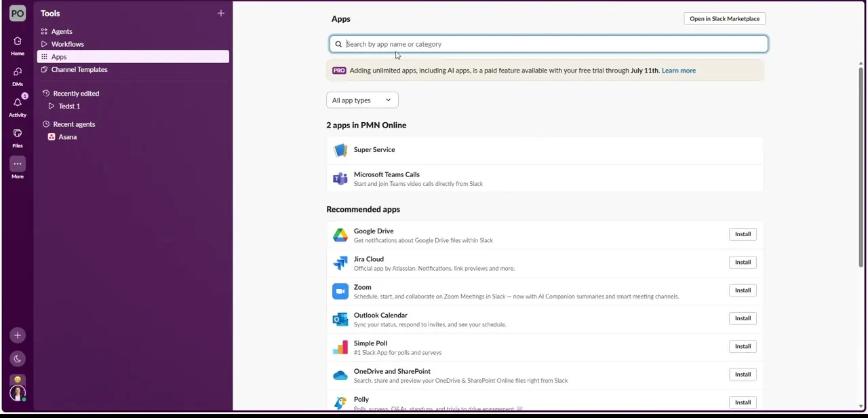Open the Super Service app row
Viewport: 868px width, 418px height.
point(545,150)
